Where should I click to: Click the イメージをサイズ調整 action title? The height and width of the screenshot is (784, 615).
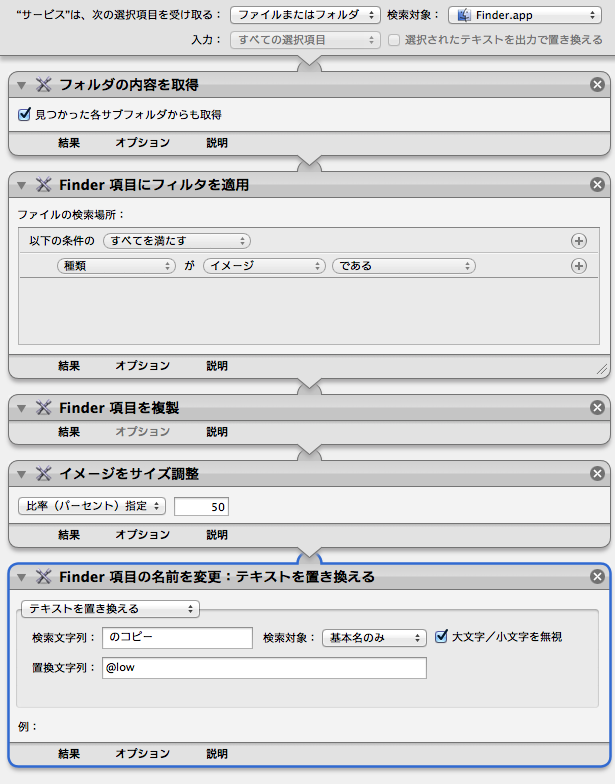[x=129, y=474]
